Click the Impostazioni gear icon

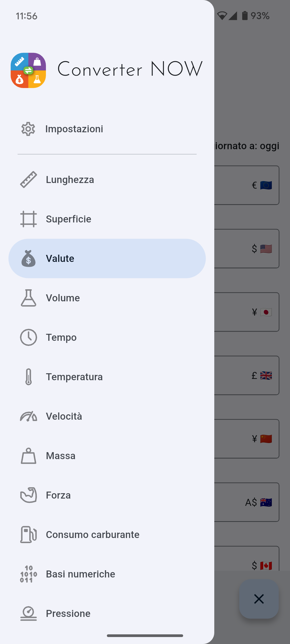click(28, 129)
